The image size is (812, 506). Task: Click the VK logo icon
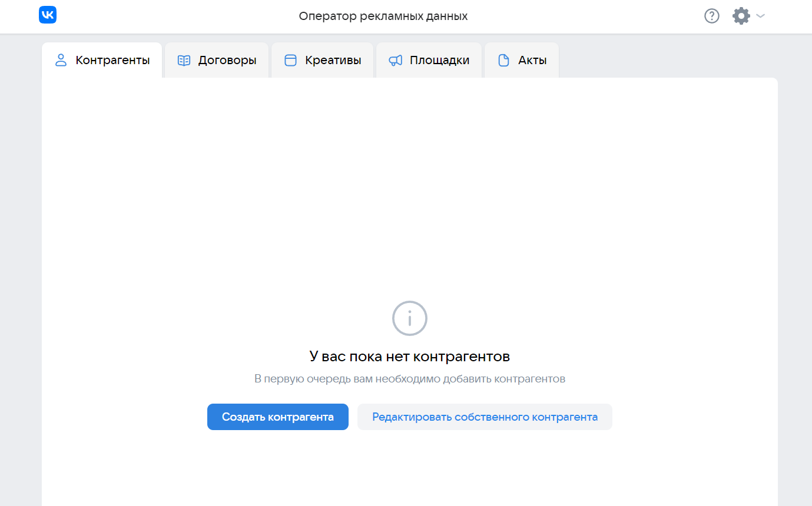pyautogui.click(x=48, y=15)
